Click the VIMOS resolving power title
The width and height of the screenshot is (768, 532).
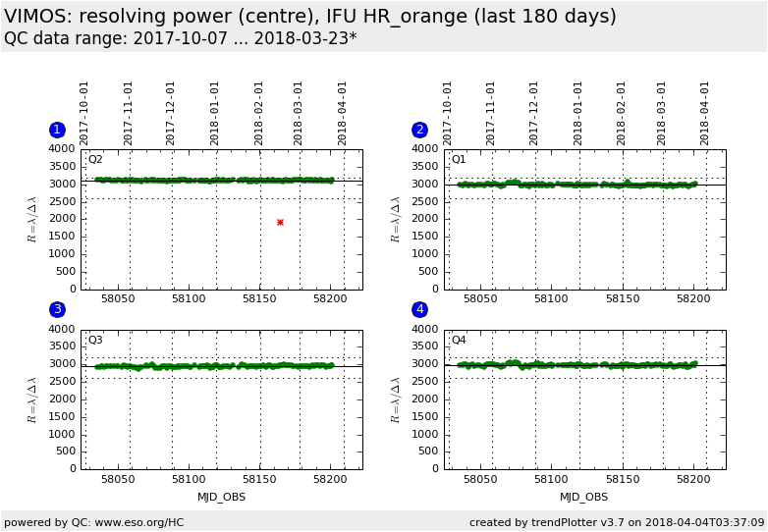pos(310,17)
